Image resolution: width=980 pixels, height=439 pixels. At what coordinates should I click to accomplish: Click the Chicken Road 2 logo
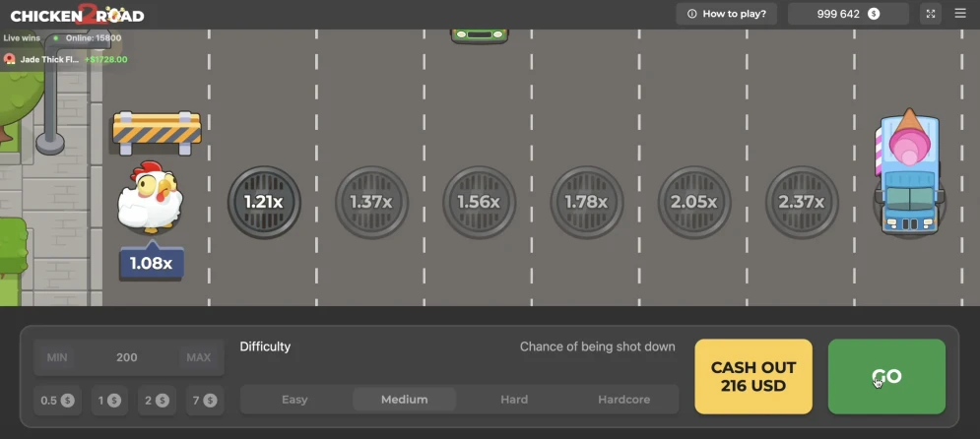77,15
